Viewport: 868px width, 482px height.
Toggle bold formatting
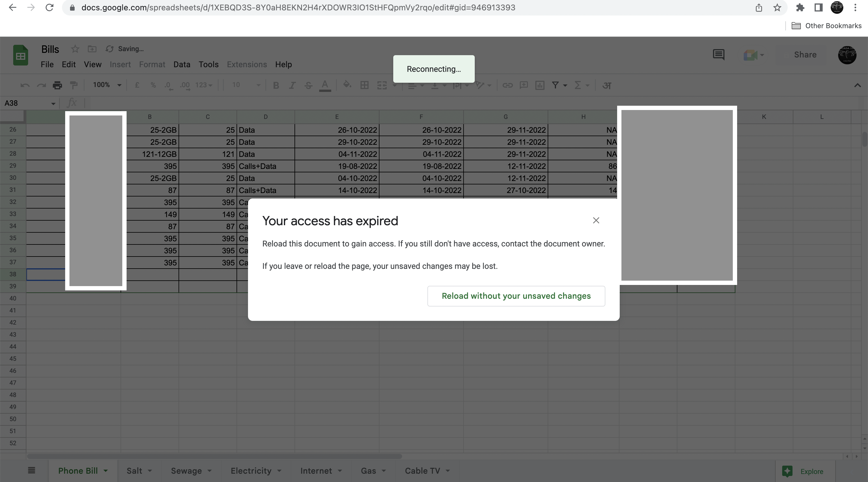tap(276, 85)
